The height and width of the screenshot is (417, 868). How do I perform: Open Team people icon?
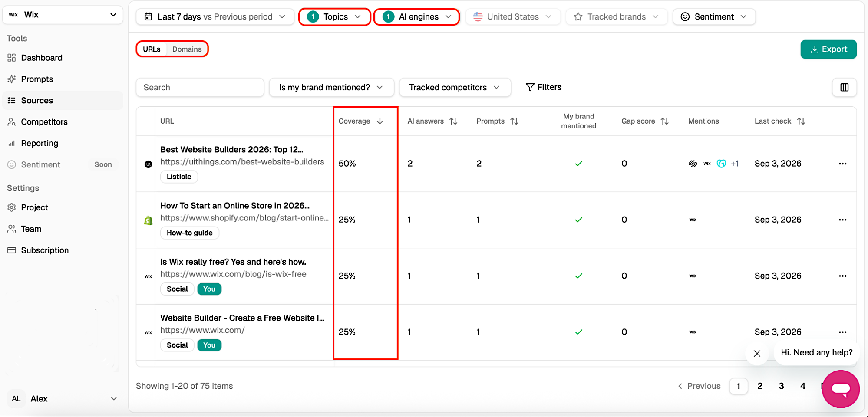tap(12, 229)
